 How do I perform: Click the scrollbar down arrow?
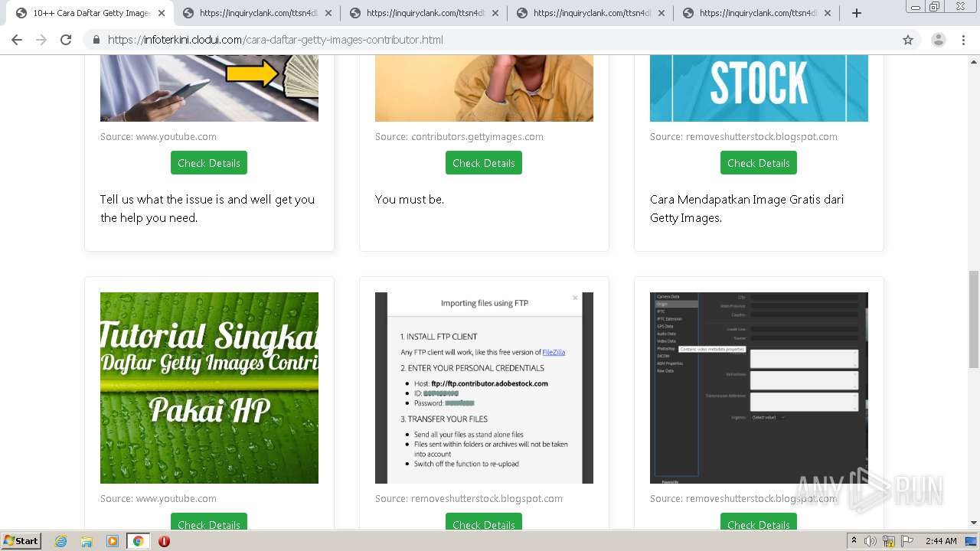pos(973,523)
